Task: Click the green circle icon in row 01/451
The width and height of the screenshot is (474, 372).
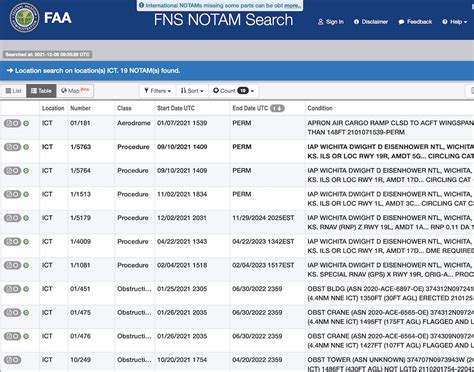Action: (26, 289)
